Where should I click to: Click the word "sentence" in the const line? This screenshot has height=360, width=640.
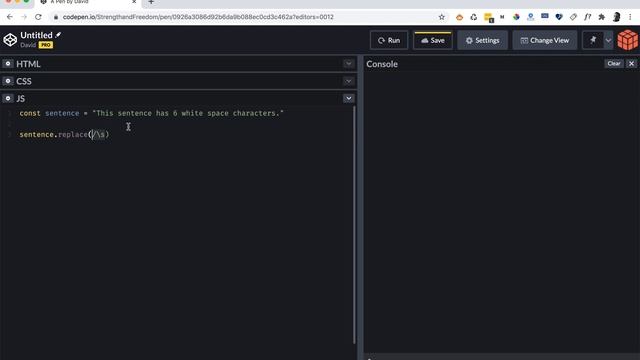pyautogui.click(x=62, y=113)
